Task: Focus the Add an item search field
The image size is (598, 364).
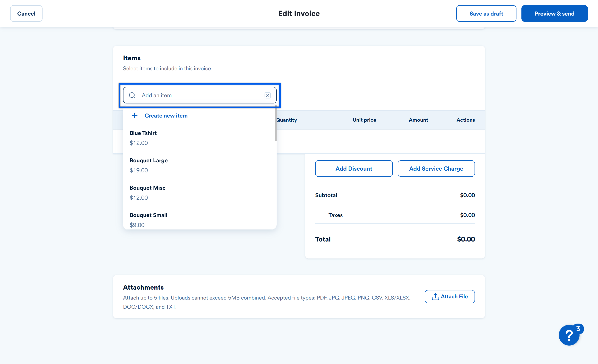Action: [x=199, y=95]
